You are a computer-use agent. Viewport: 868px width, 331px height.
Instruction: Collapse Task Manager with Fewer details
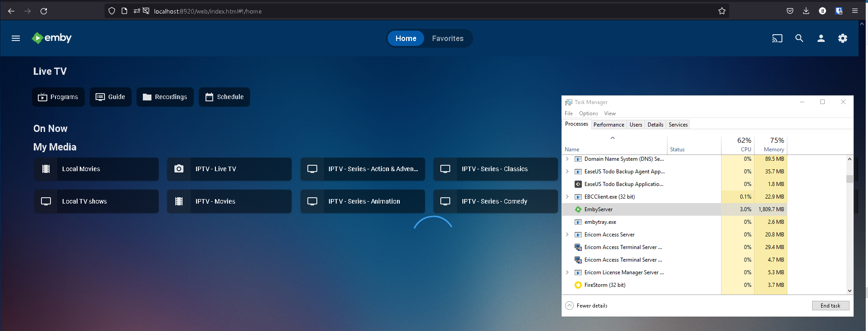coord(586,306)
